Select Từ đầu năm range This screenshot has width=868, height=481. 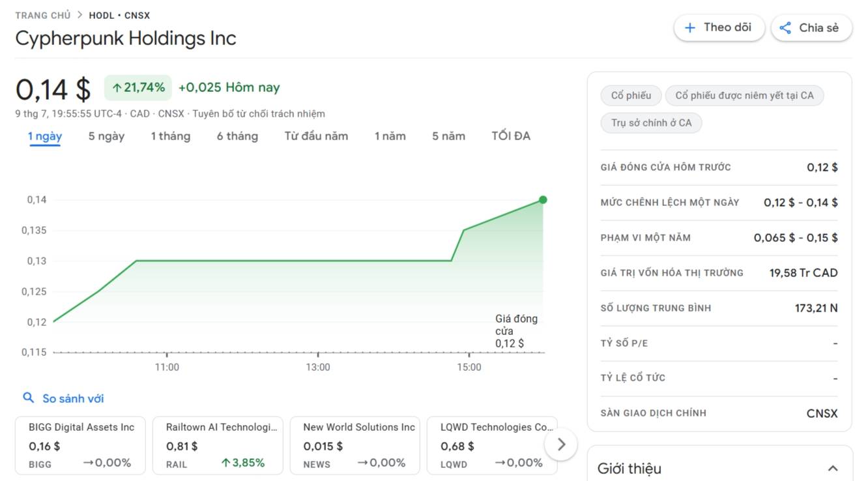pyautogui.click(x=316, y=136)
